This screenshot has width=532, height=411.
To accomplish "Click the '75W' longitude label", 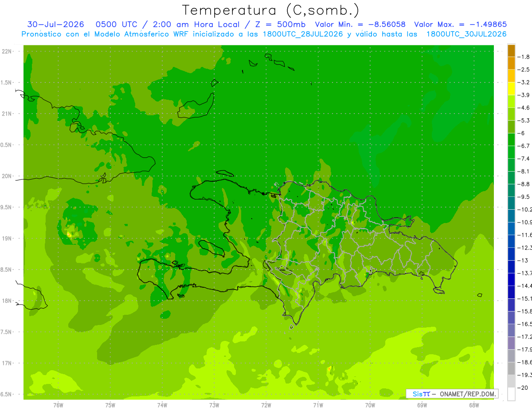I will click(x=110, y=405).
